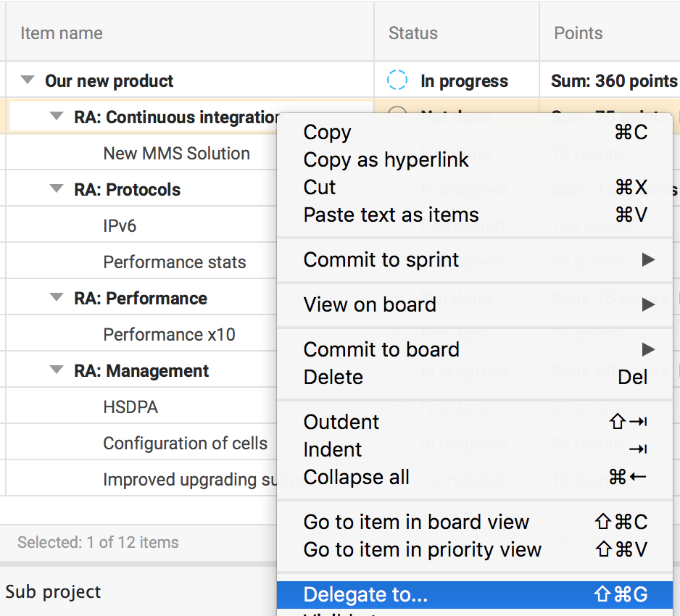The width and height of the screenshot is (680, 616).
Task: Click the Points column header
Action: coord(579,33)
